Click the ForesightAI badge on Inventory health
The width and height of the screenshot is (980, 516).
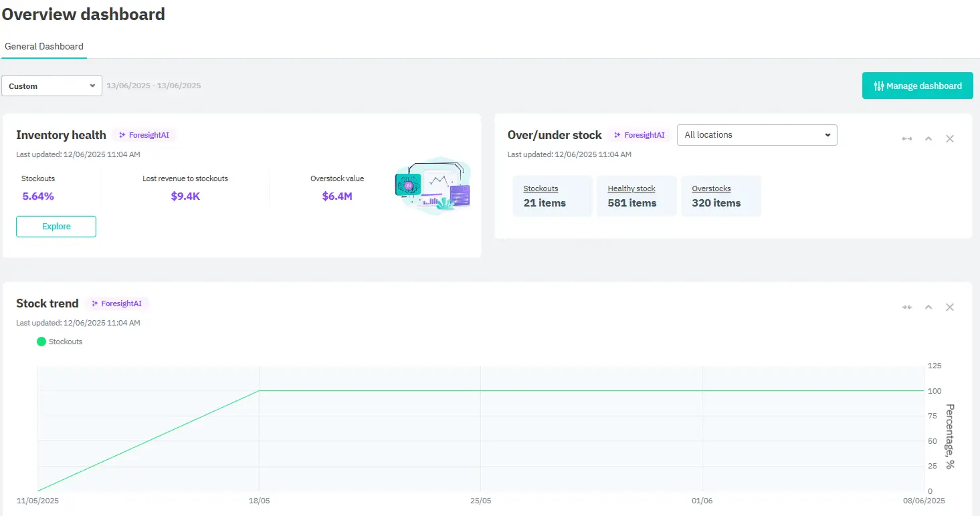click(144, 134)
